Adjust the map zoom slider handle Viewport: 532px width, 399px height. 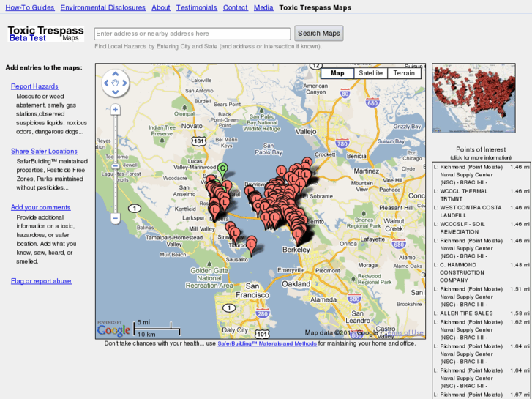click(x=116, y=166)
